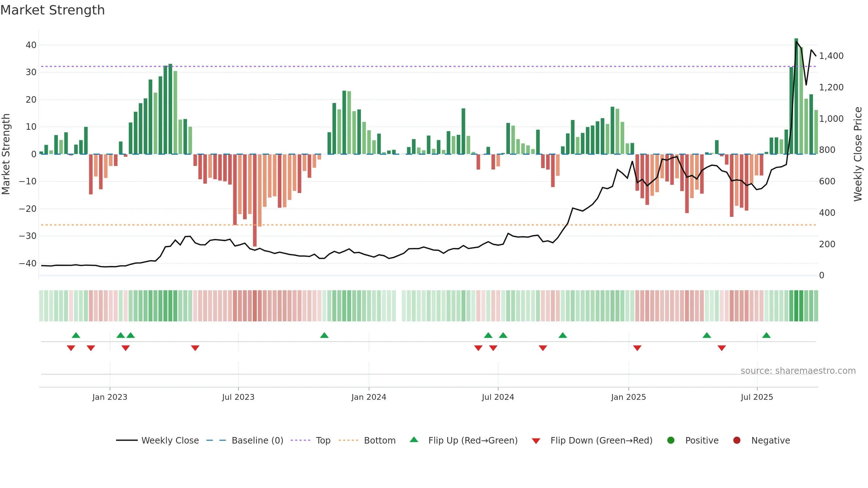This screenshot has width=868, height=488.
Task: Click the Weekly Close Price axis title
Action: pyautogui.click(x=858, y=154)
